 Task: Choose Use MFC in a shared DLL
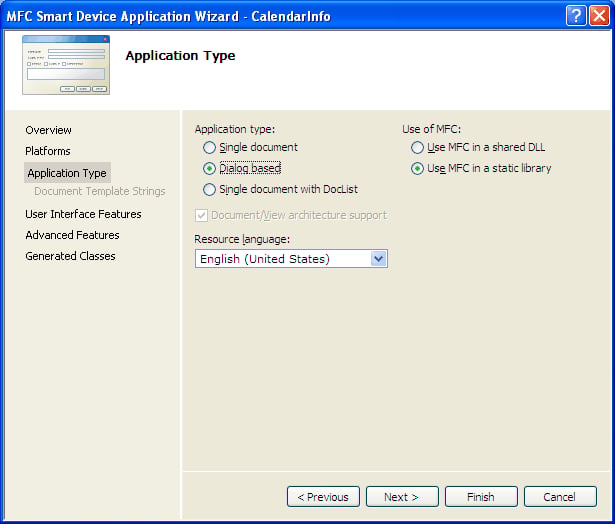coord(417,147)
